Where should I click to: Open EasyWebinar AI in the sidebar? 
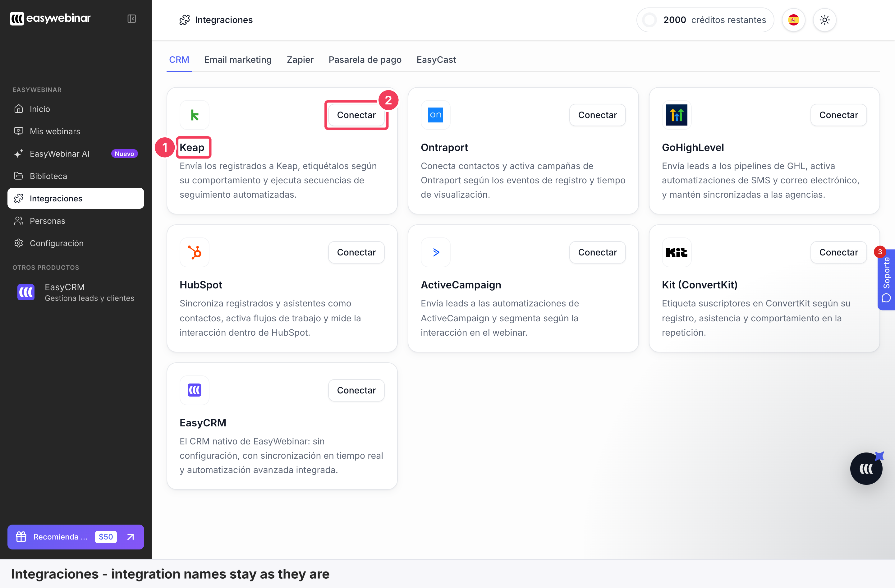tap(76, 154)
